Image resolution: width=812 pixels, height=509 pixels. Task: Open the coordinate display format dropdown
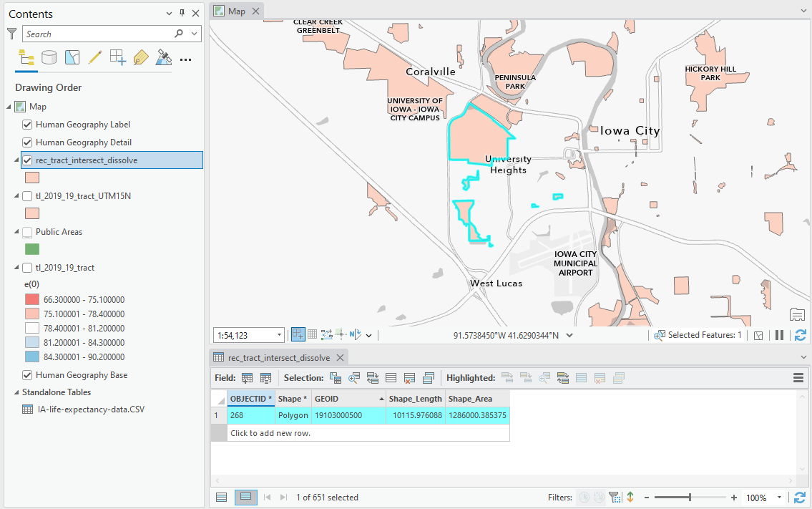tap(569, 335)
